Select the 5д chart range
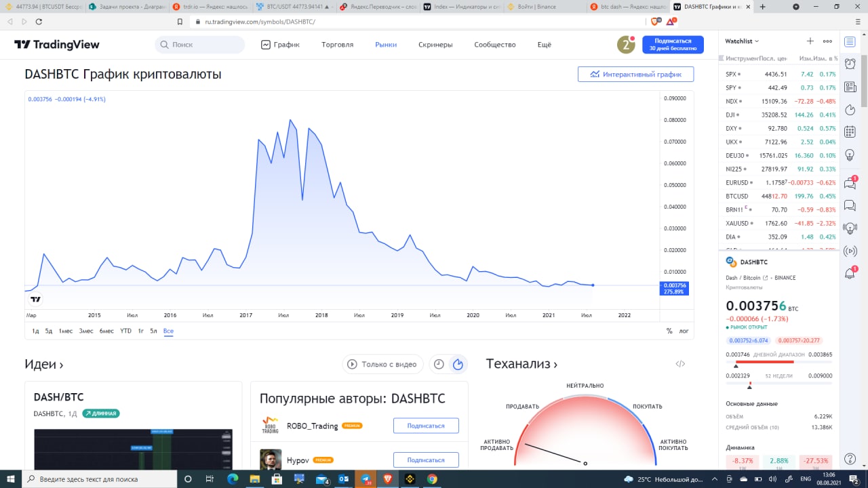The width and height of the screenshot is (868, 488). (x=49, y=331)
